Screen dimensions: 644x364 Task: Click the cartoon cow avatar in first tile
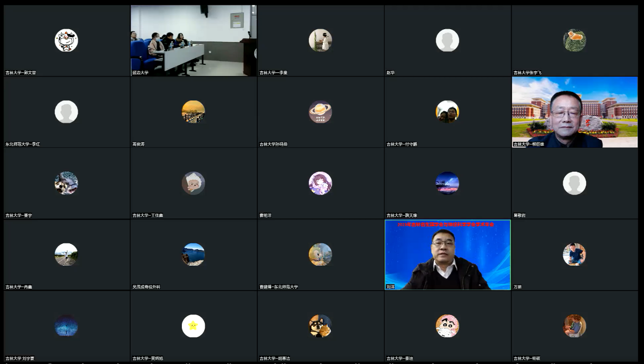tap(66, 40)
